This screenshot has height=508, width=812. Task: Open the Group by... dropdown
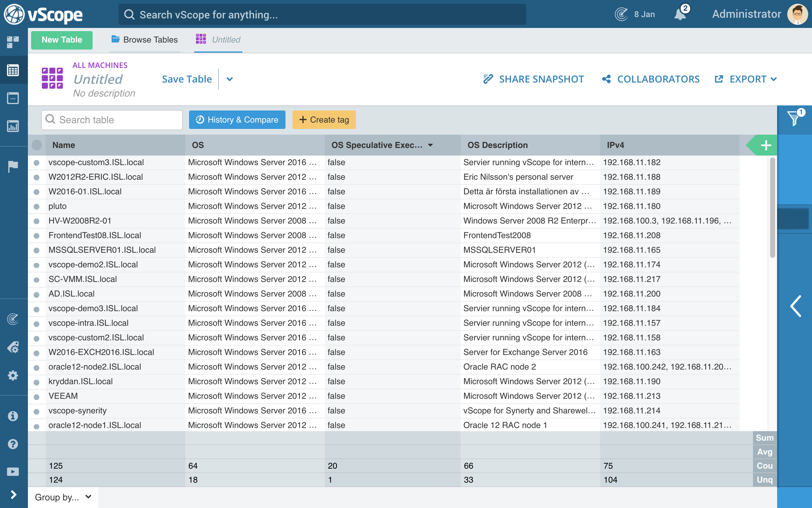63,497
